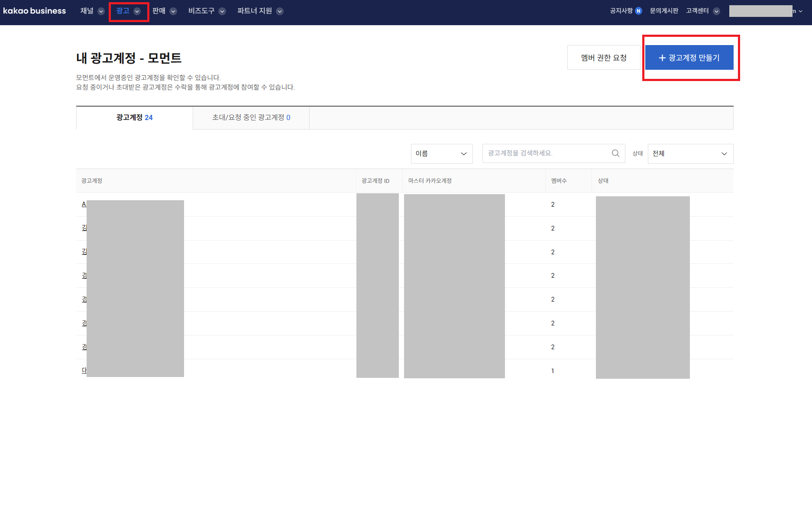Expand the 광고 menu chevron

click(x=138, y=12)
